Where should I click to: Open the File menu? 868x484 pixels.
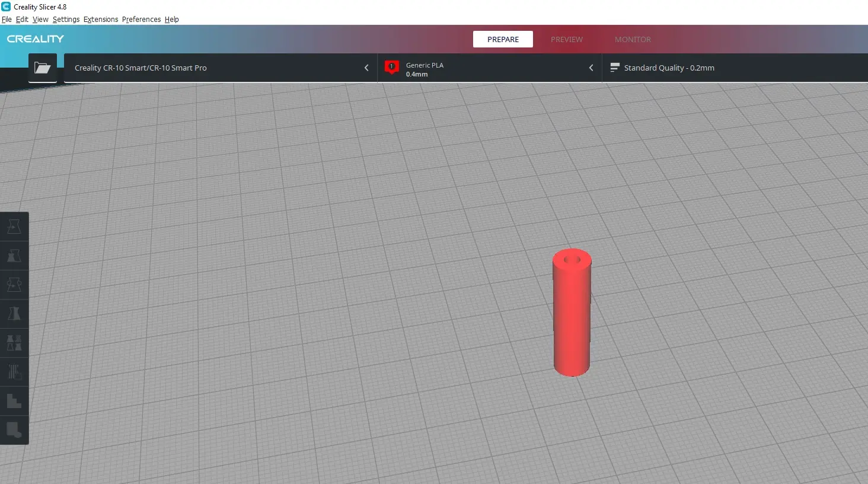(x=7, y=19)
